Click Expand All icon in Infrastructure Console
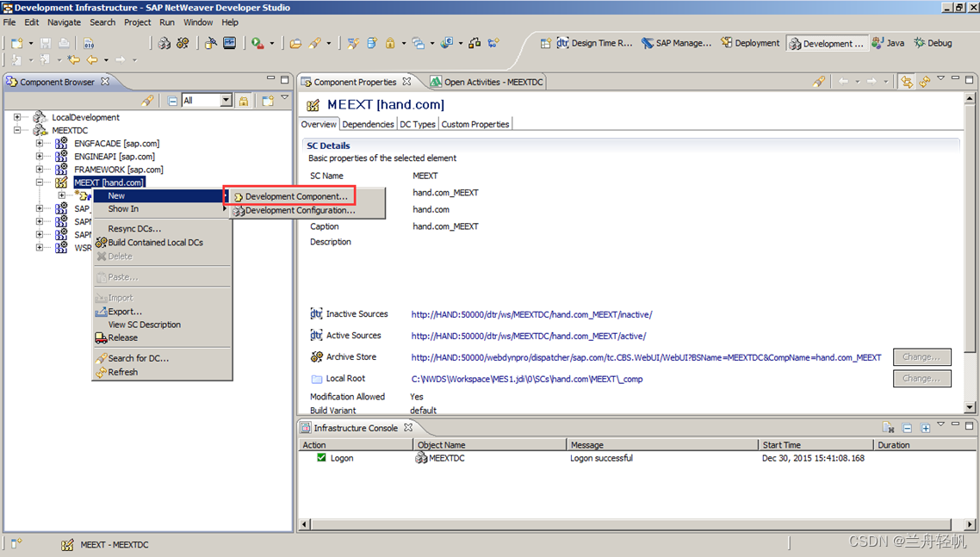 tap(925, 428)
